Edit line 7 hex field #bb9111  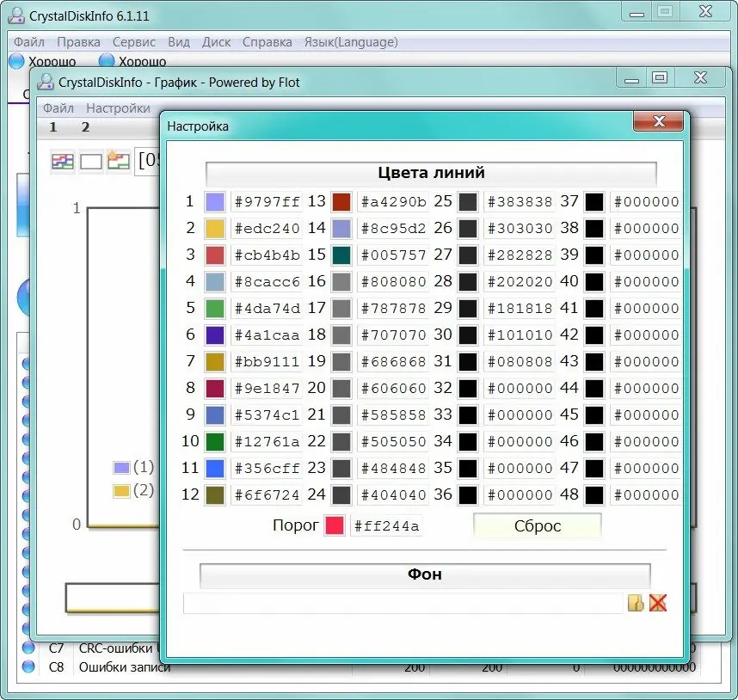267,362
